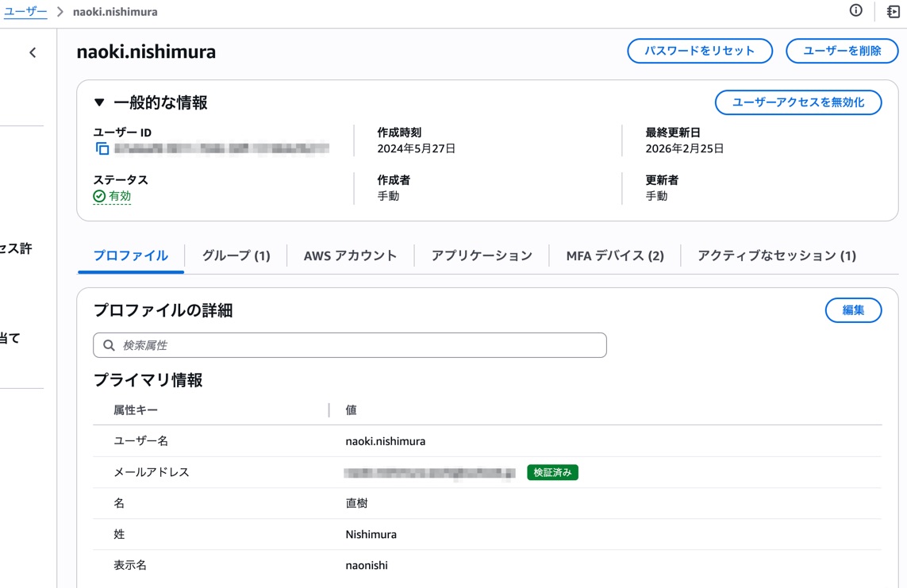Open the ユーザー breadcrumb link
The image size is (907, 588).
tap(26, 11)
